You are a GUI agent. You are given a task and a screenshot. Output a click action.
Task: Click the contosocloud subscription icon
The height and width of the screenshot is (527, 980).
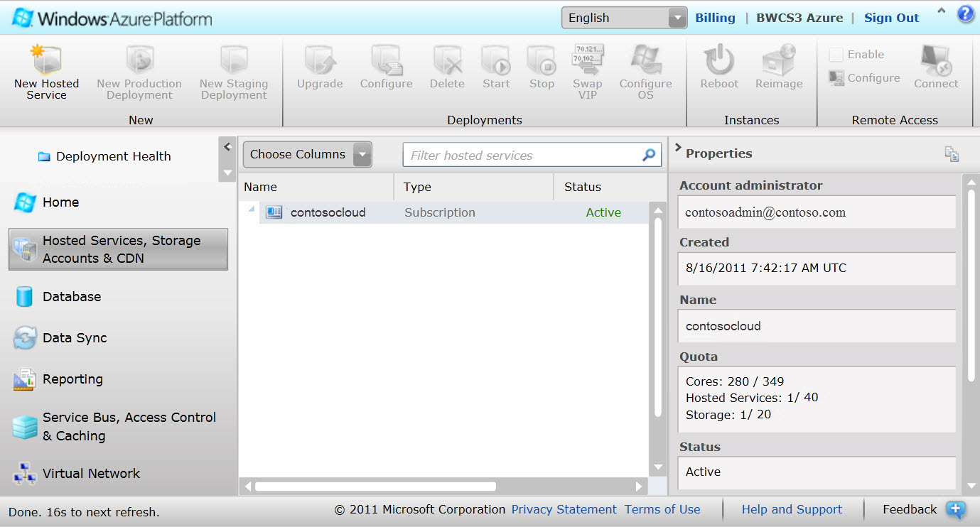click(x=274, y=212)
